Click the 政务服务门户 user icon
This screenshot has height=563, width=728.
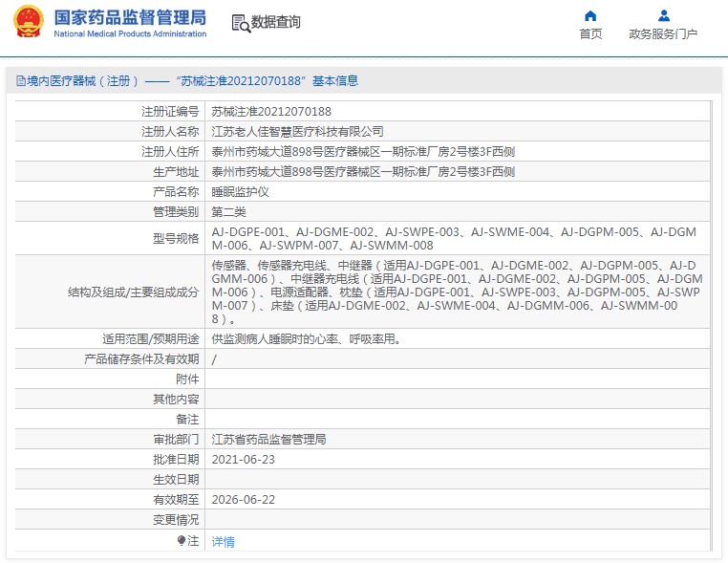(664, 16)
